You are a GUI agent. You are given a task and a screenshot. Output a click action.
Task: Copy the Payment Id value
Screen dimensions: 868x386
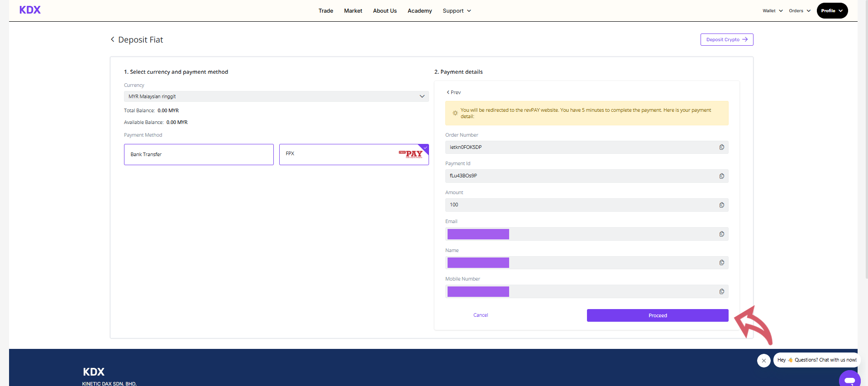tap(722, 176)
